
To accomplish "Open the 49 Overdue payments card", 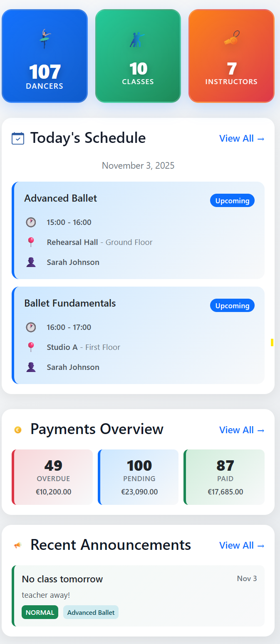I will pos(53,477).
